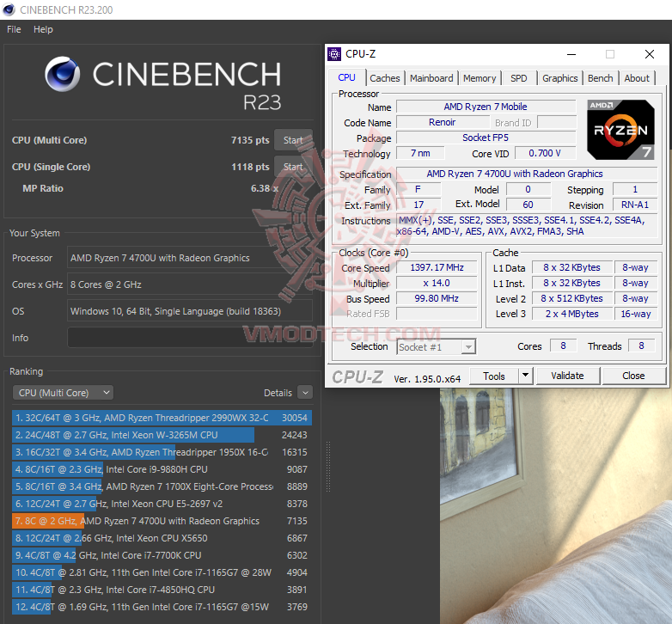The width and height of the screenshot is (672, 624).
Task: Click the Bus Speed 99.80 MHz value
Action: (x=437, y=298)
